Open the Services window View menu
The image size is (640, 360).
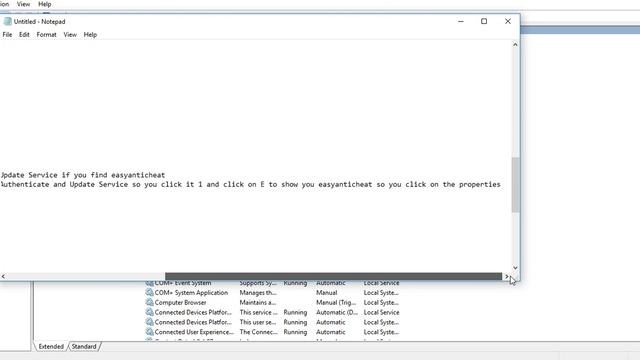pos(23,4)
